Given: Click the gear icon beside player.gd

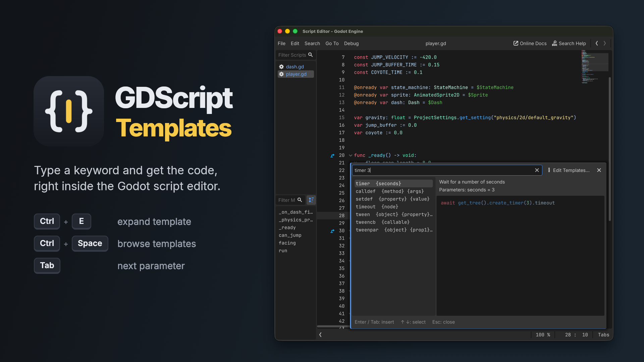Looking at the screenshot, I should (x=281, y=74).
